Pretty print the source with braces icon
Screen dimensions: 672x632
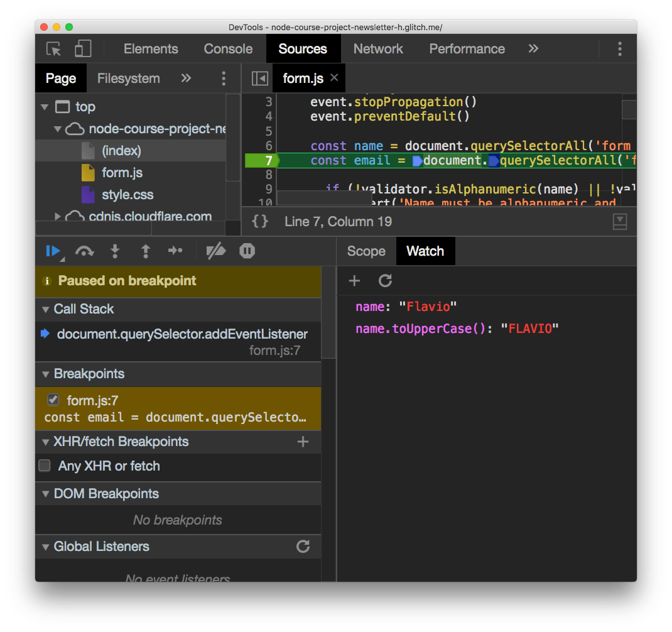tap(261, 221)
